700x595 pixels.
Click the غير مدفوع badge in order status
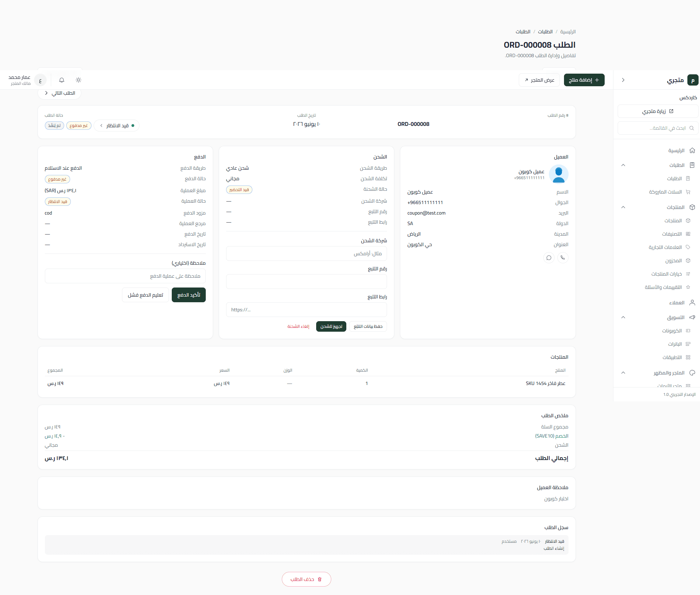click(79, 126)
